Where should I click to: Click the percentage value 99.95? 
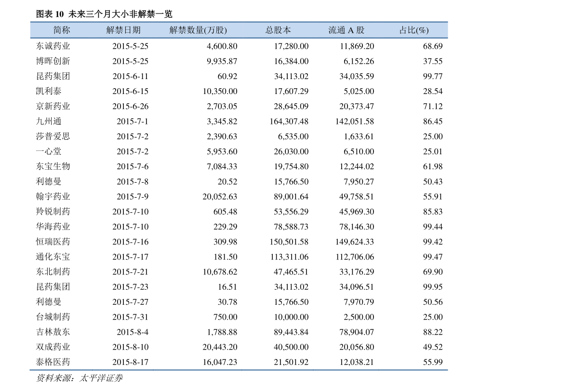point(433,287)
